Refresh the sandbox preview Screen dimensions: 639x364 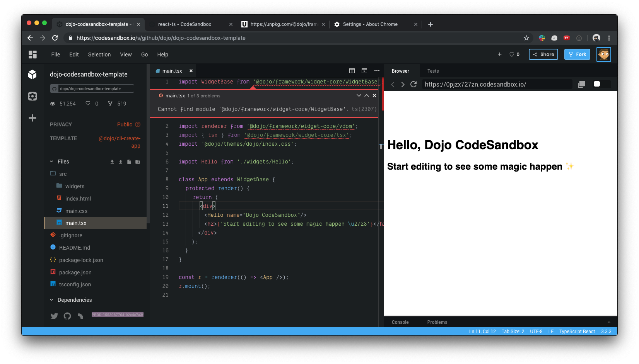click(x=413, y=84)
